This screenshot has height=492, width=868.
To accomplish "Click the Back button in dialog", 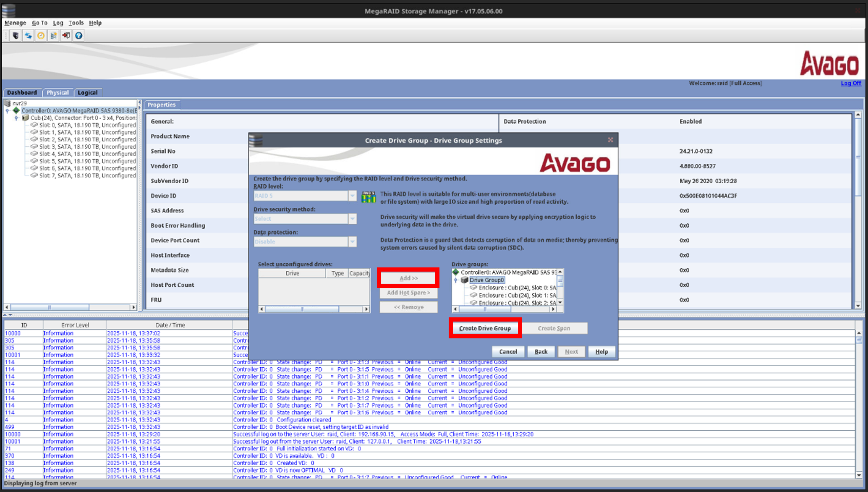I will click(x=541, y=352).
